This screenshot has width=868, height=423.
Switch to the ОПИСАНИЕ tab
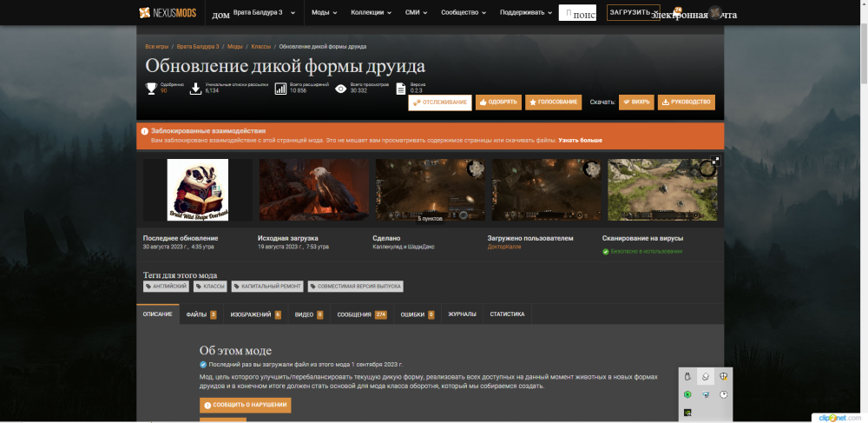click(158, 314)
